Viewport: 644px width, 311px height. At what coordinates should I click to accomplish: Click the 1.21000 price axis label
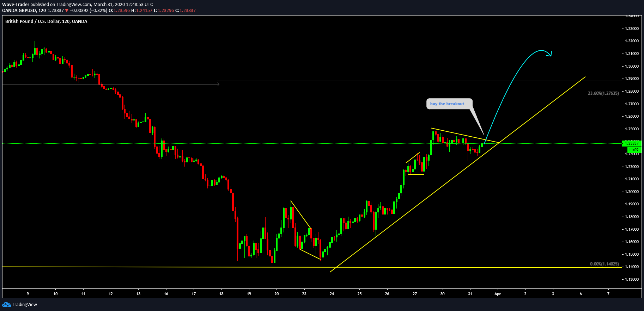632,179
